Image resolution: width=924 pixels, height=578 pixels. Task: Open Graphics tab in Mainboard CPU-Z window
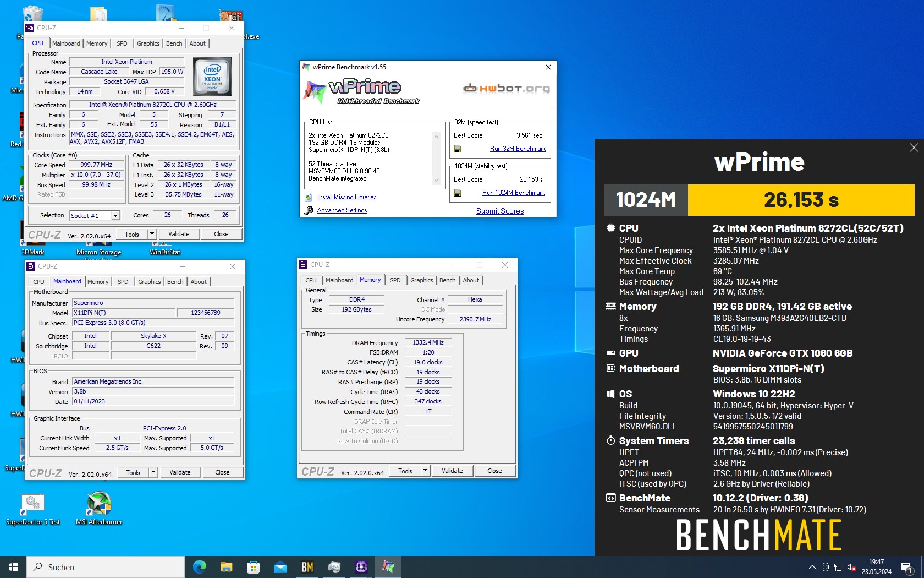click(x=150, y=282)
